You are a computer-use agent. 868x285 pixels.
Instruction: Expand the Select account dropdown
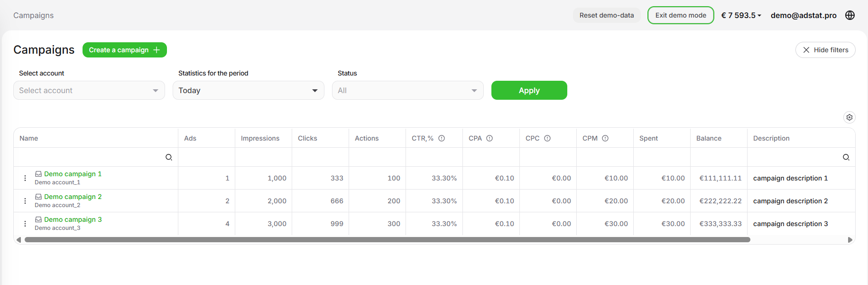pyautogui.click(x=89, y=90)
